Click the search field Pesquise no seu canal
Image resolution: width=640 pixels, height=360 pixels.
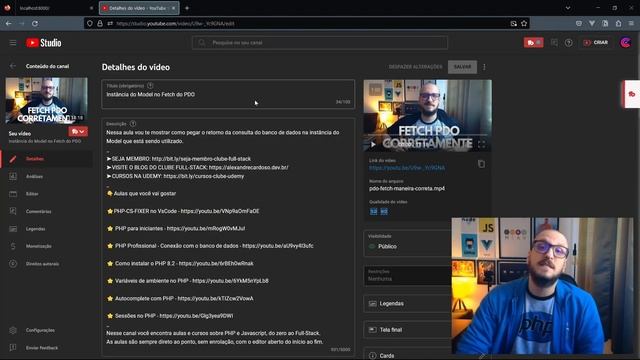(320, 42)
